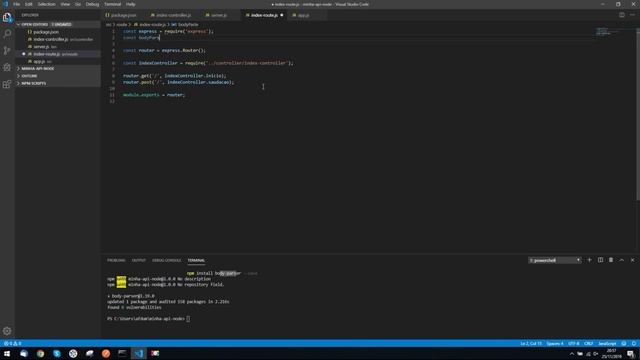Image resolution: width=640 pixels, height=360 pixels.
Task: Open the Terminal menu
Action: (112, 4)
